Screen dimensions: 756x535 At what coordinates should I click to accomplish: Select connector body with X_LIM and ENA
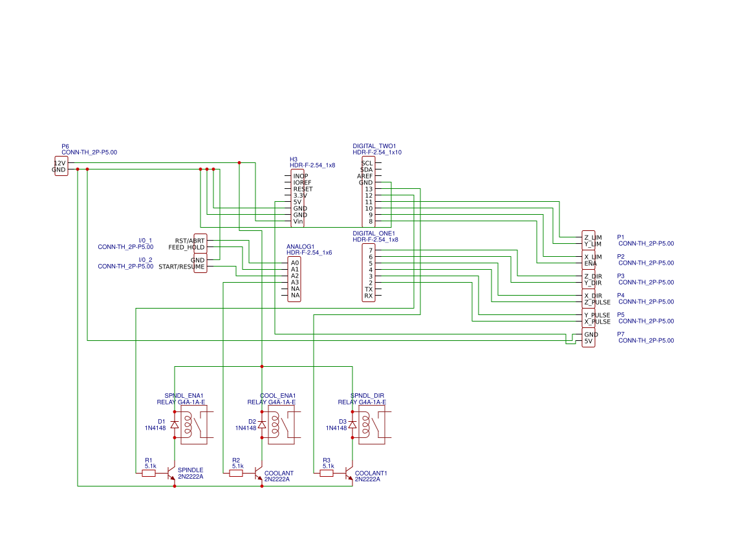[x=589, y=260]
